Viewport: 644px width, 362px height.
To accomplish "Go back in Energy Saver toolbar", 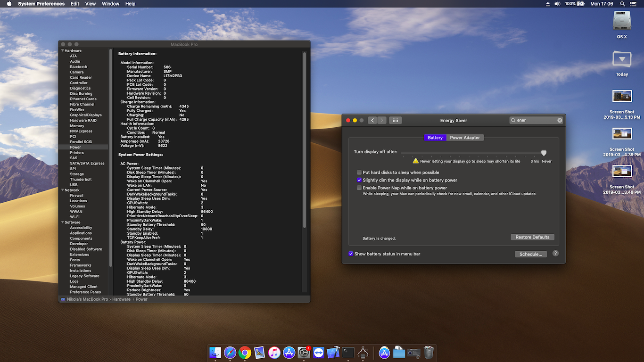I will pos(372,120).
